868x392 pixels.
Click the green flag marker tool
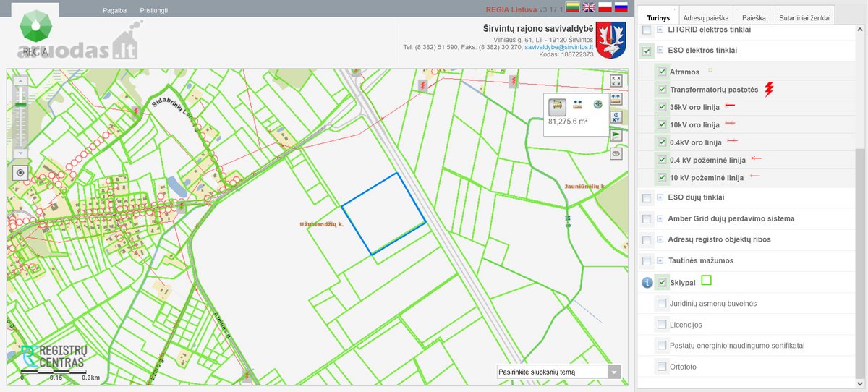(x=616, y=135)
